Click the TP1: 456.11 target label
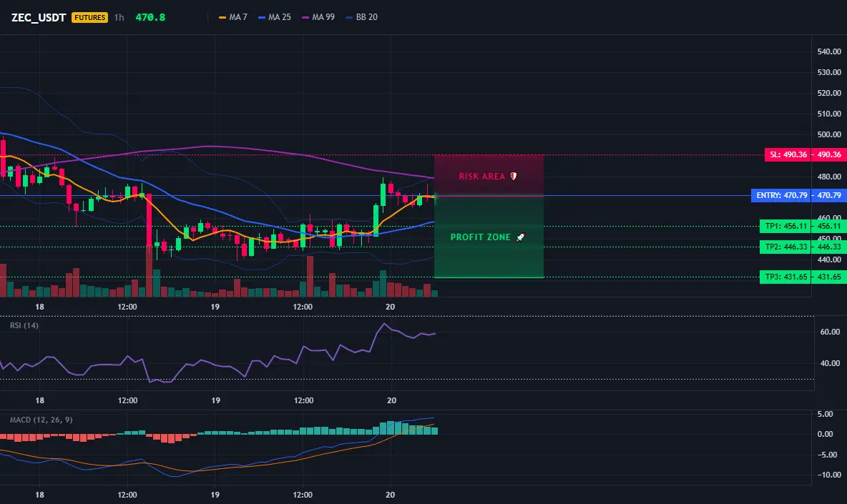Viewport: 847px width, 504px height. [x=785, y=226]
